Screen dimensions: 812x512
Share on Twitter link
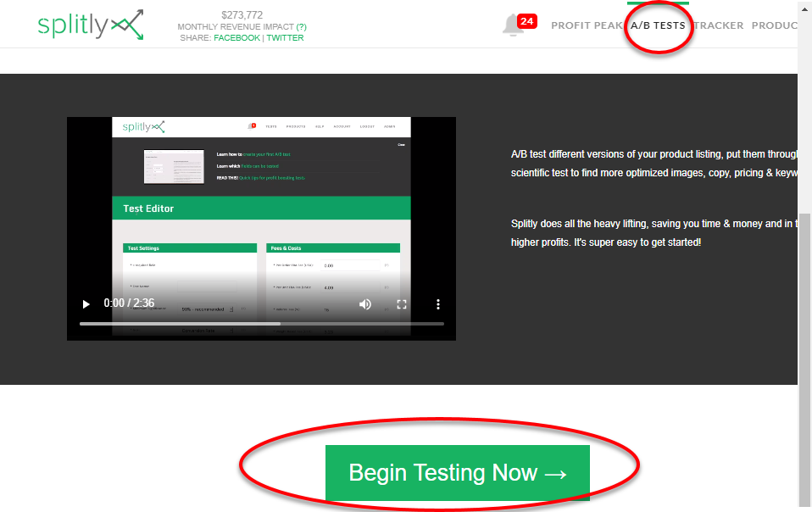(x=285, y=38)
